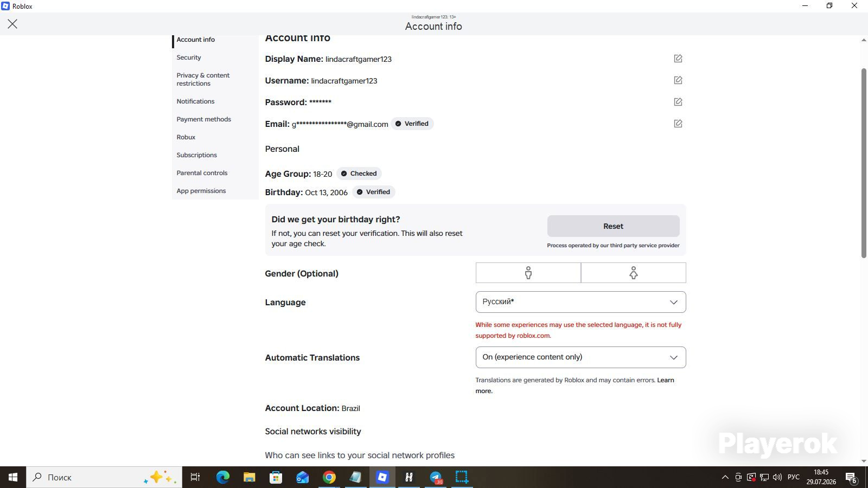Open the Notepad app in the taskbar
The image size is (868, 488).
(356, 477)
